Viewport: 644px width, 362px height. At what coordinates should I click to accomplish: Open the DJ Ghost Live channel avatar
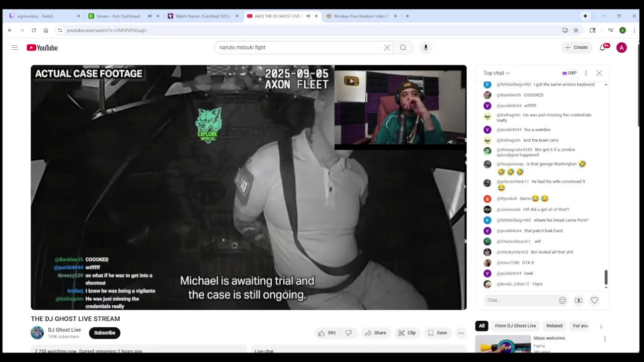(x=37, y=333)
